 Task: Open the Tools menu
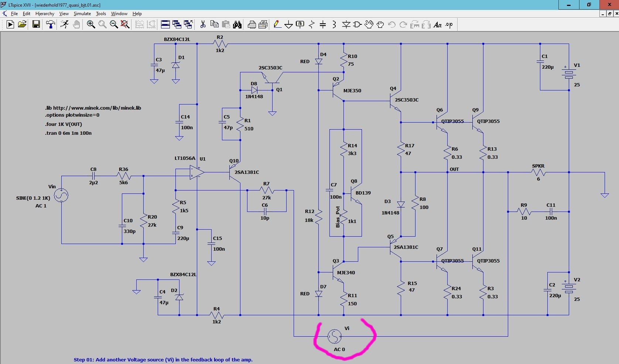tap(101, 14)
